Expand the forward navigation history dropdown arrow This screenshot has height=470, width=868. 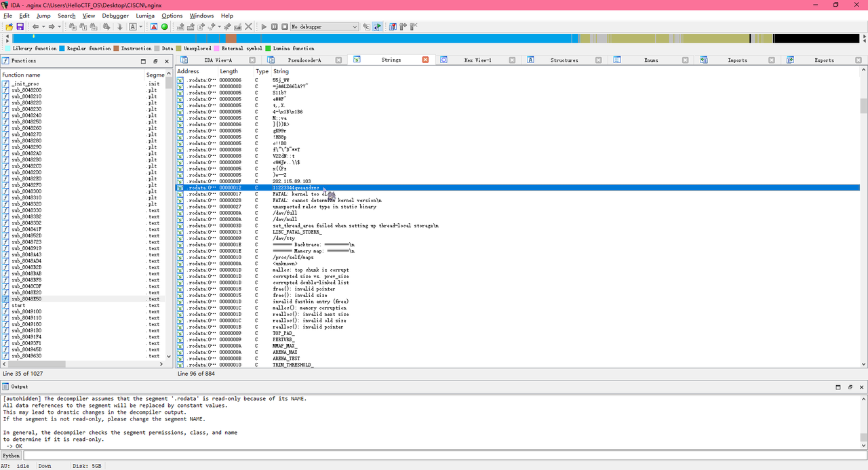[60, 26]
